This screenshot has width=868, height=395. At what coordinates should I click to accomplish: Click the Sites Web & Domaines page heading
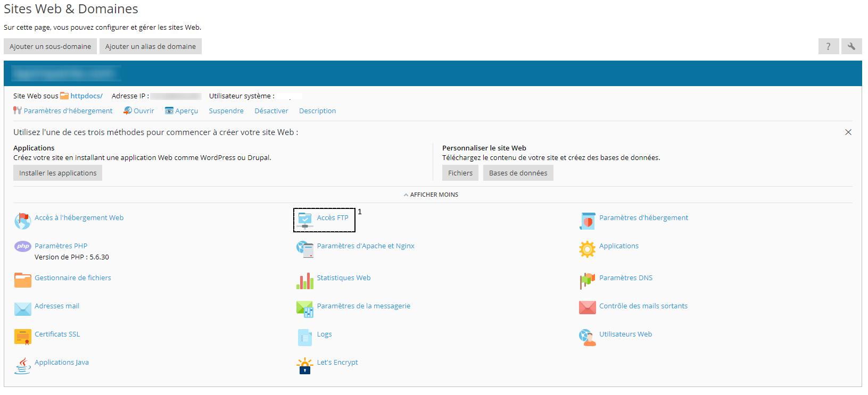(71, 9)
